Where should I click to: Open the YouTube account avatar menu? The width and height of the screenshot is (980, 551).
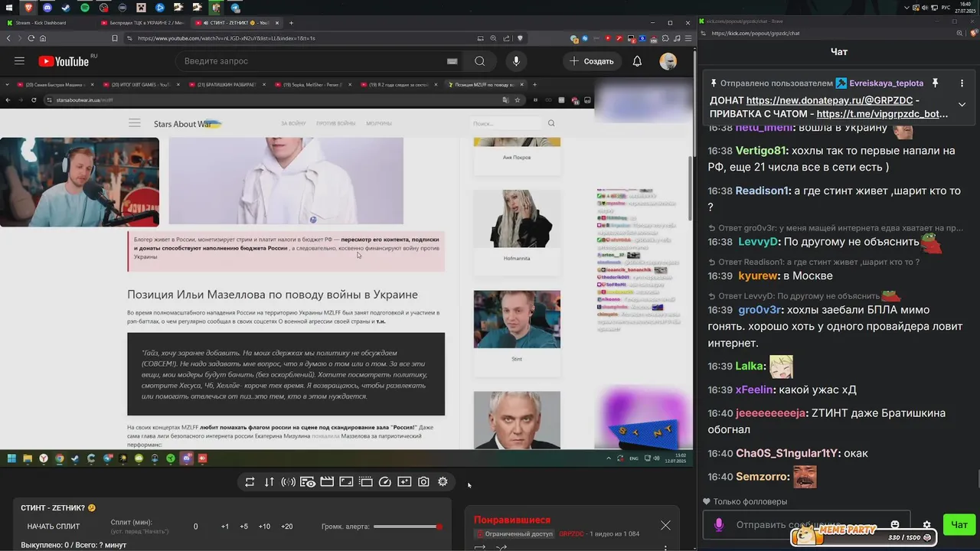(x=668, y=61)
